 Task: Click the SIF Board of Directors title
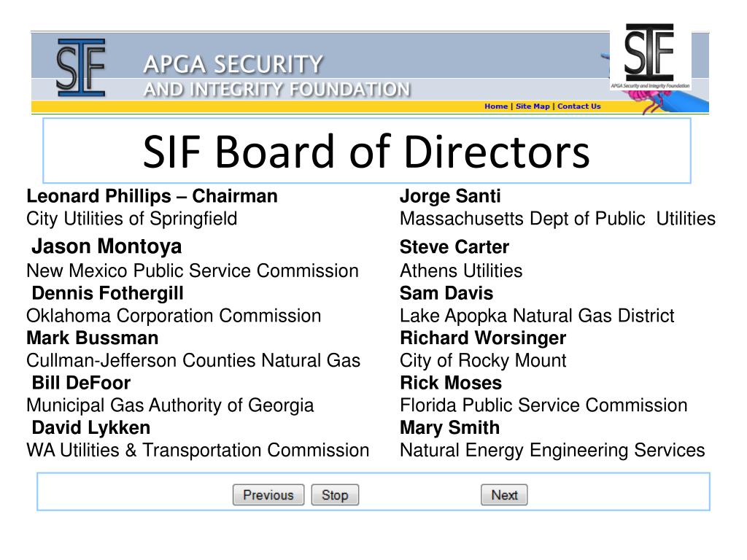[x=366, y=152]
